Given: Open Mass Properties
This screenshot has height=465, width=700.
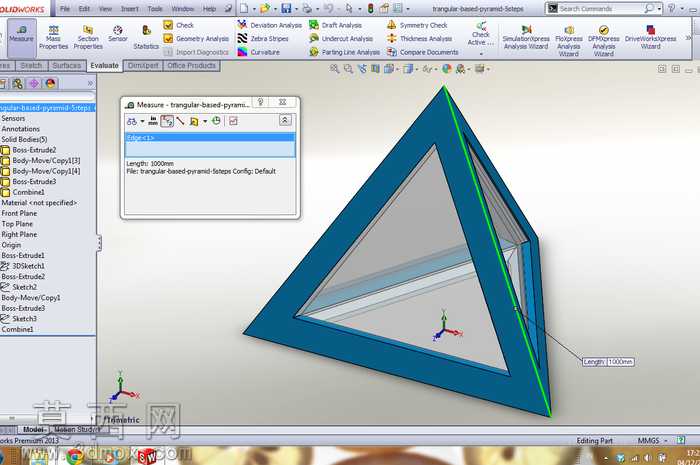Looking at the screenshot, I should click(53, 37).
